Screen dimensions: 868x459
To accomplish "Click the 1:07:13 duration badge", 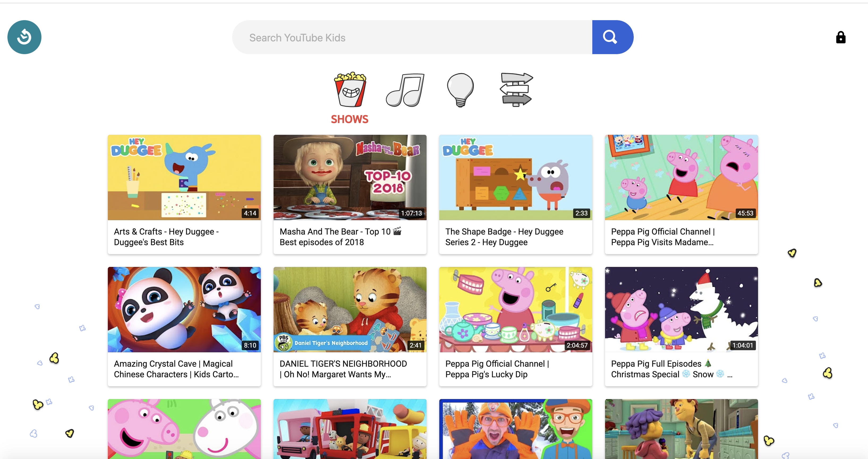I will coord(411,213).
